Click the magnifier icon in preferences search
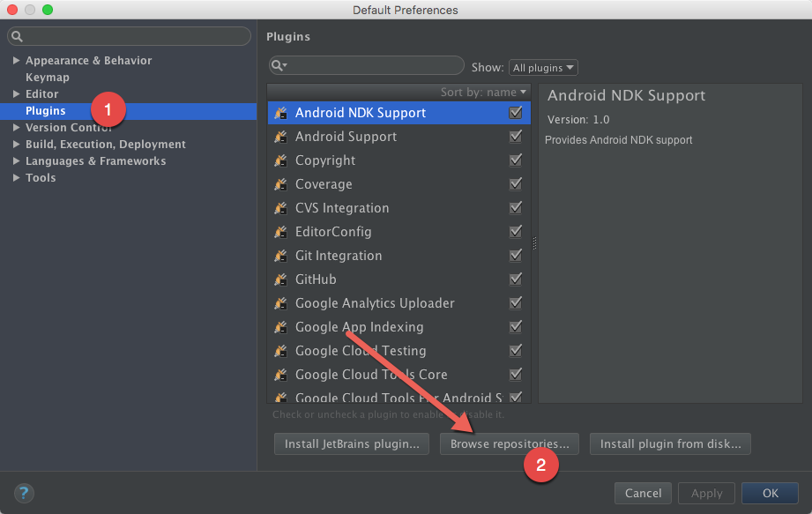Viewport: 812px width, 514px height. click(x=19, y=36)
